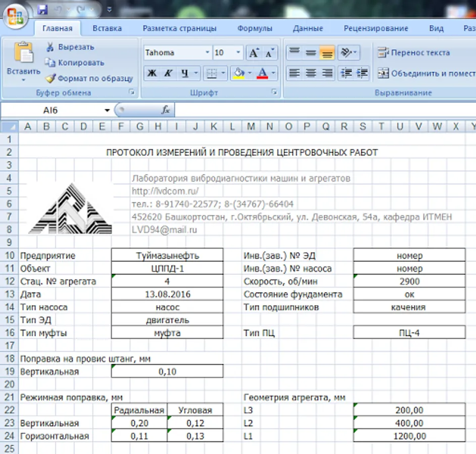
Task: Click the increase indent icon
Action: (x=363, y=73)
